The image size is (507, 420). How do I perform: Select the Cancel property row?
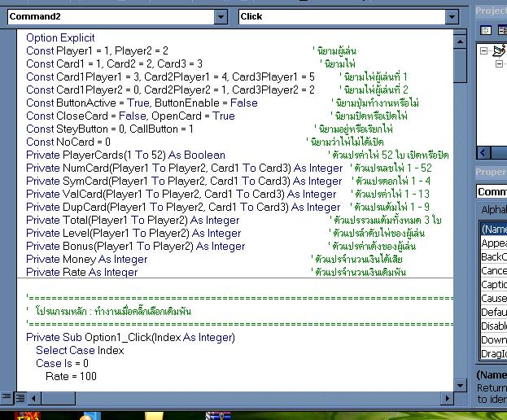click(494, 271)
